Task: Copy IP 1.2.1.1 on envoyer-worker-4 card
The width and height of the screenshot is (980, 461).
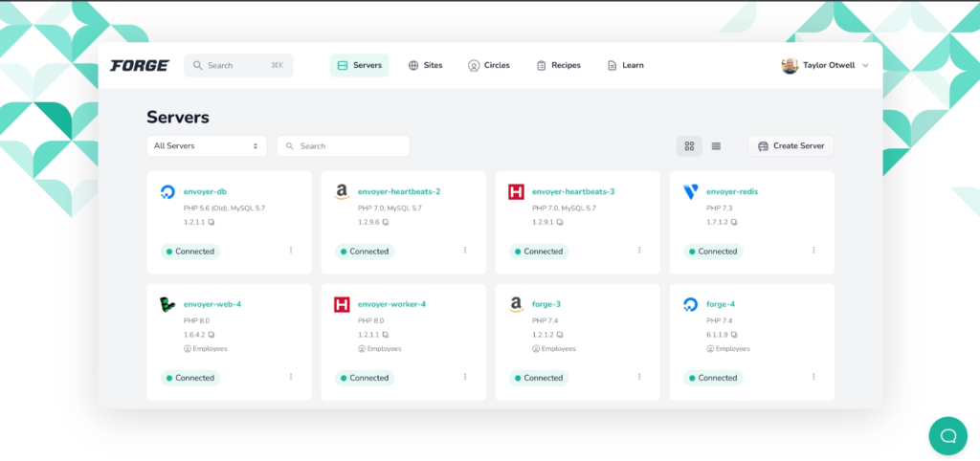Action: pos(386,335)
